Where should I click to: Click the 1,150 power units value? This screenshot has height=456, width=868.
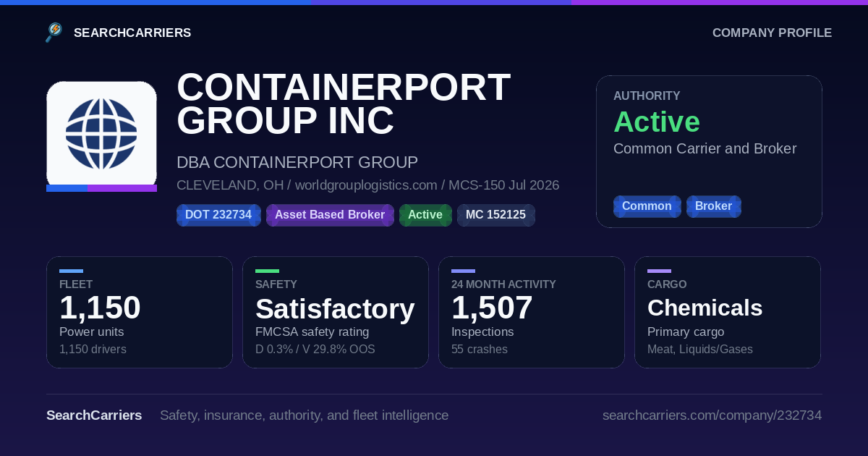[100, 308]
